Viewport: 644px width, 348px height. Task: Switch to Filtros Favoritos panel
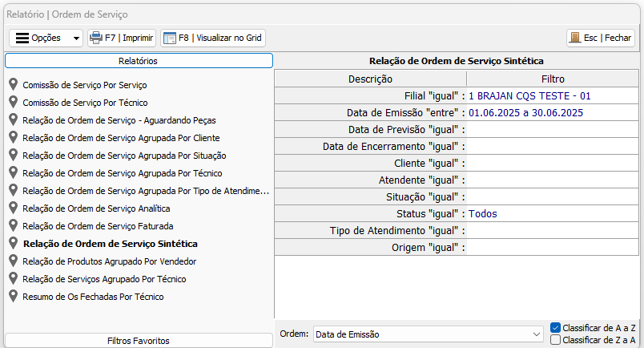[x=139, y=341]
